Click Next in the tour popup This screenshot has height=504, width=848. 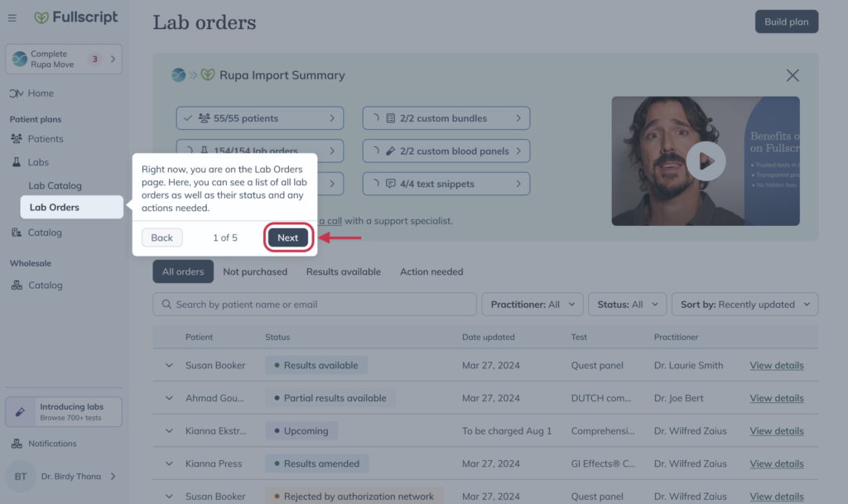287,238
